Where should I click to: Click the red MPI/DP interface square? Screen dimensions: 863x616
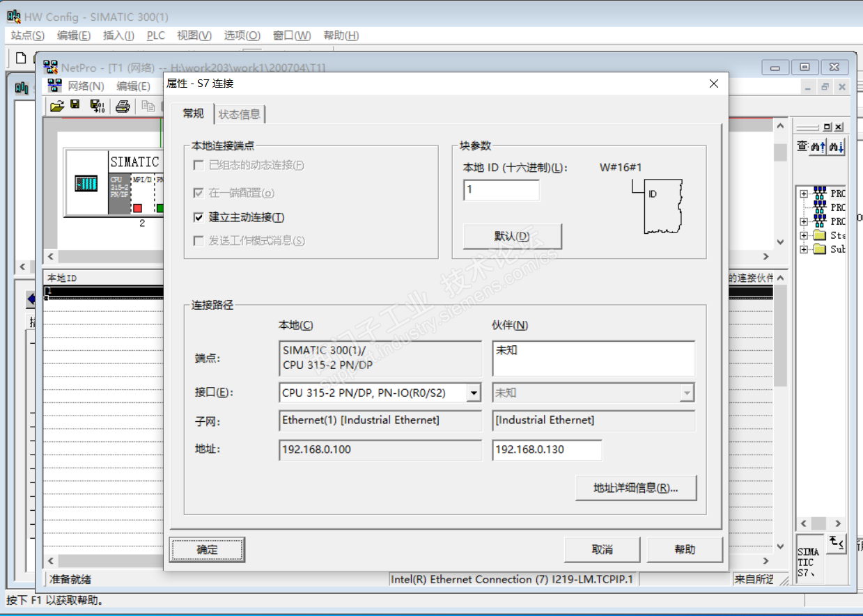pyautogui.click(x=137, y=207)
